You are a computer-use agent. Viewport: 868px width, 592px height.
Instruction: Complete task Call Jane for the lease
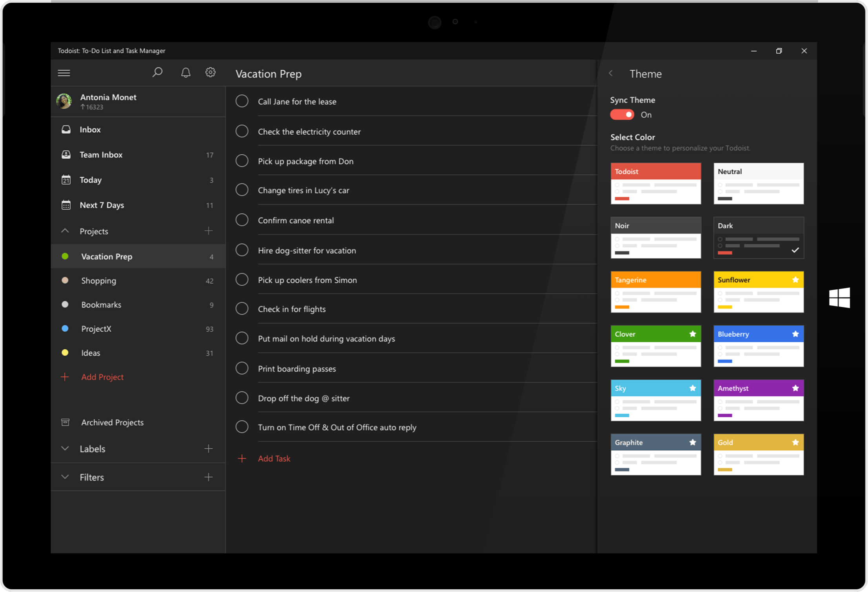(242, 101)
